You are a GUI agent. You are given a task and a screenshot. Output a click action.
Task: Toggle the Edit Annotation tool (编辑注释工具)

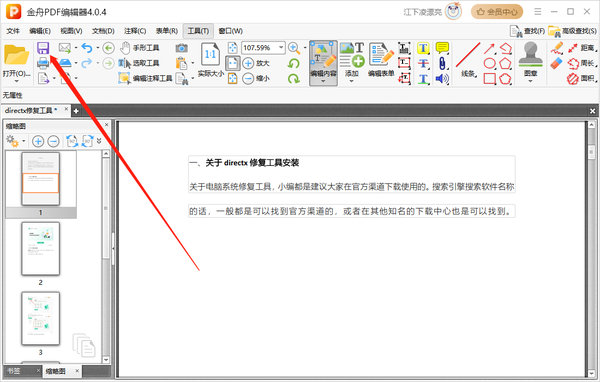[x=145, y=78]
